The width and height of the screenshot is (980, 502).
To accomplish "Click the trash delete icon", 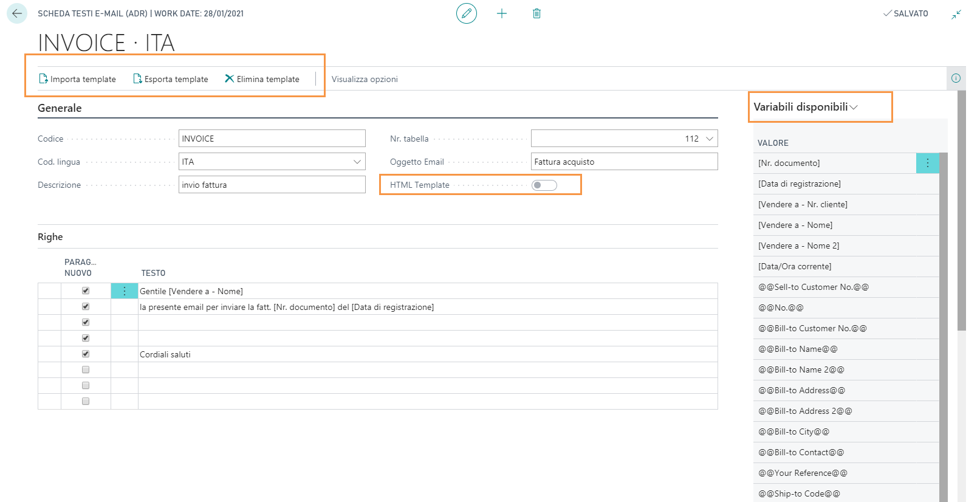I will coord(536,13).
